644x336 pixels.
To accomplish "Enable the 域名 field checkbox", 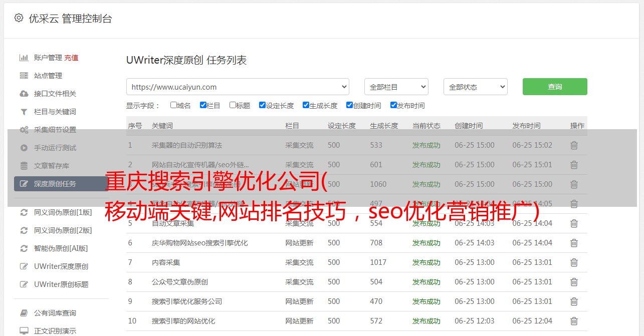I will pos(173,105).
